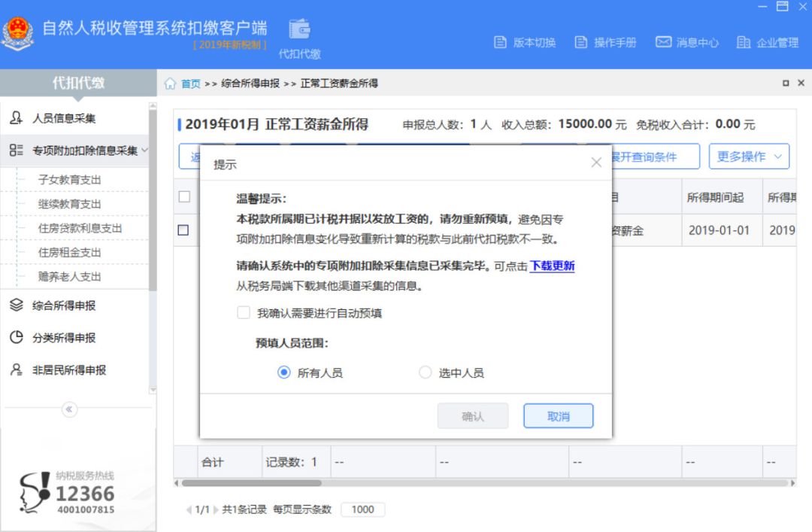Tick the first data row checkbox

tap(183, 230)
